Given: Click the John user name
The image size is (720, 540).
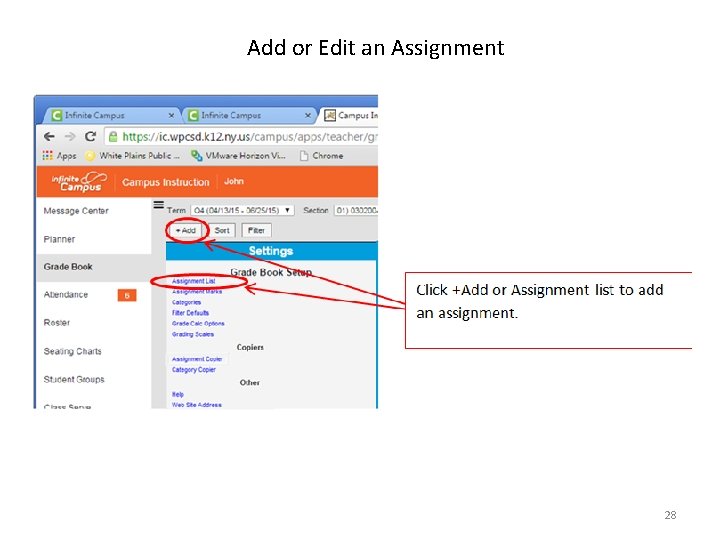Looking at the screenshot, I should point(234,181).
